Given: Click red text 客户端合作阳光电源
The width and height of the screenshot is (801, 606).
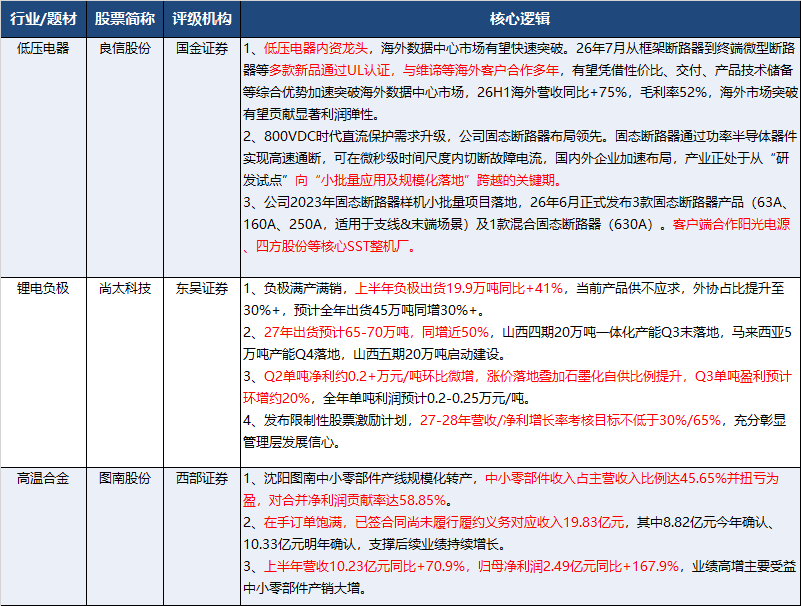Looking at the screenshot, I should (x=732, y=224).
